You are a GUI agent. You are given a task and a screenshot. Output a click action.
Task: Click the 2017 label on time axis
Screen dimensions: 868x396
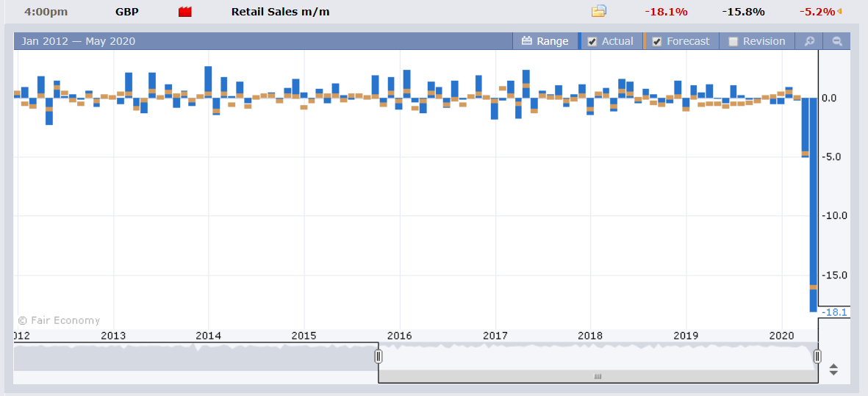tap(495, 336)
